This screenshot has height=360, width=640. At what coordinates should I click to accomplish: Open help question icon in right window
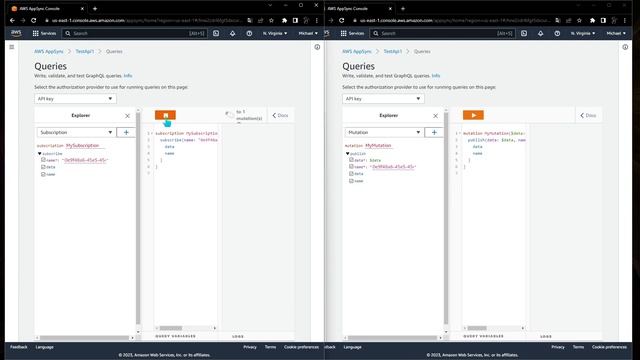(x=557, y=33)
